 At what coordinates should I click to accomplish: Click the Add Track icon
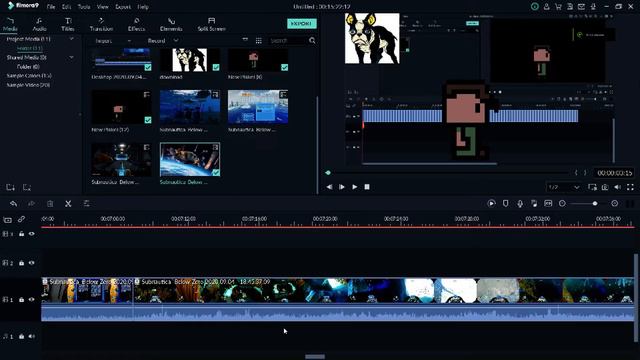[7, 220]
